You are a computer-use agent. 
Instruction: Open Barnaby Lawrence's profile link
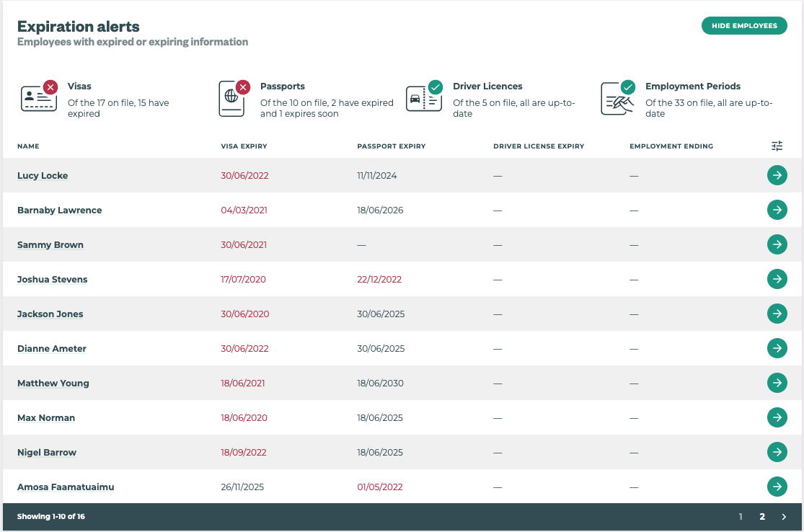(59, 210)
